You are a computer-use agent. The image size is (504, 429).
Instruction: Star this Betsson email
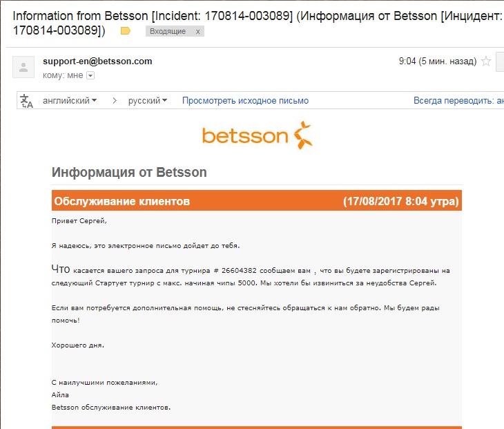[x=486, y=61]
